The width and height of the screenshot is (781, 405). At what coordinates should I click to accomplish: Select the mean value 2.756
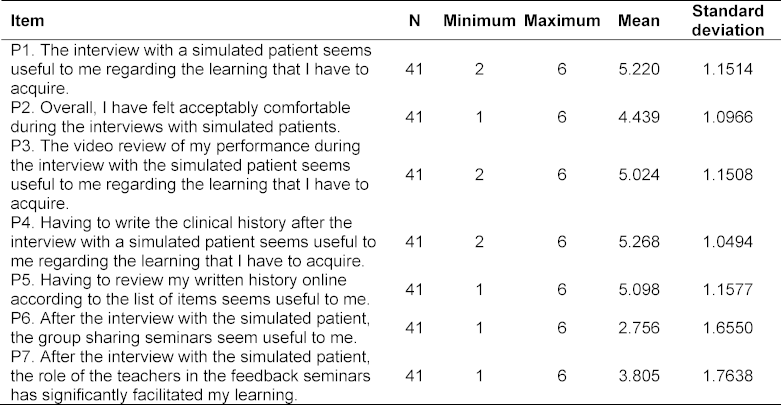pyautogui.click(x=639, y=328)
